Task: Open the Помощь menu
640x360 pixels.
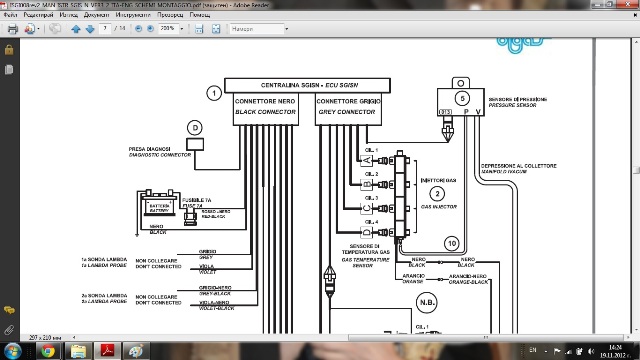Action: click(200, 15)
